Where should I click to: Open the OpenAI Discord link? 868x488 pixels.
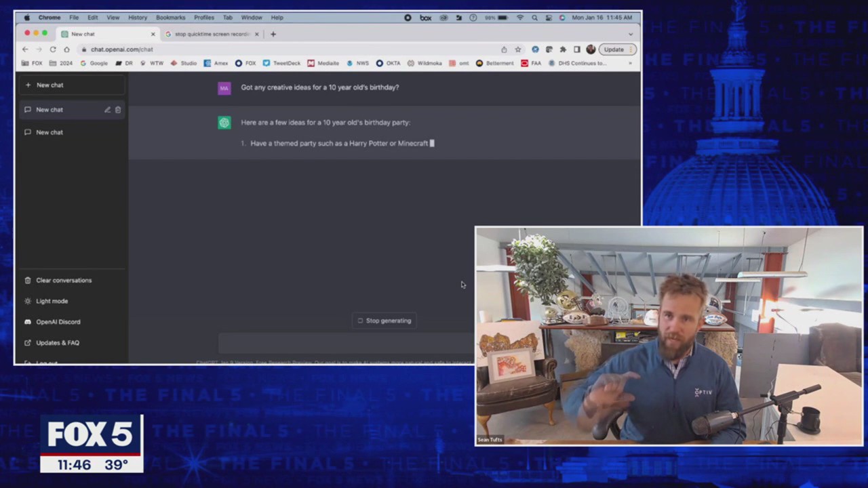(58, 322)
